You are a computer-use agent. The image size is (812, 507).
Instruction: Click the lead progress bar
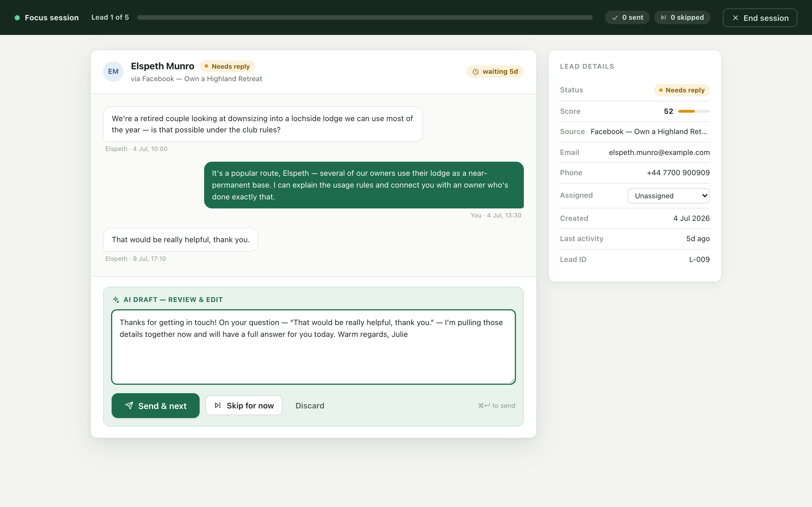coord(364,17)
